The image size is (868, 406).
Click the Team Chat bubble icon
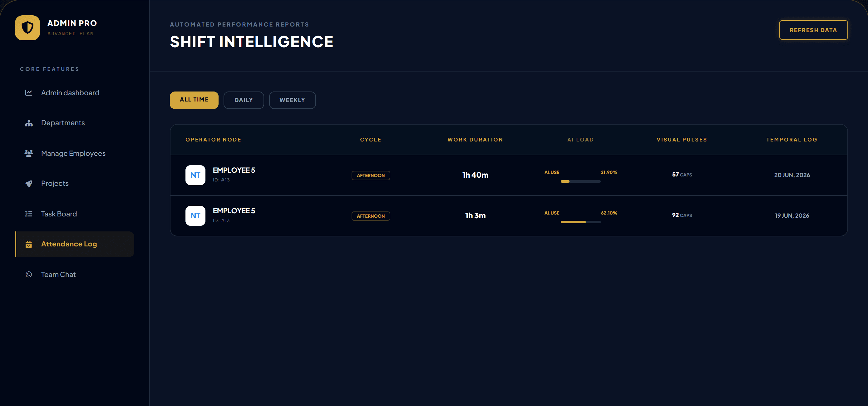[29, 275]
